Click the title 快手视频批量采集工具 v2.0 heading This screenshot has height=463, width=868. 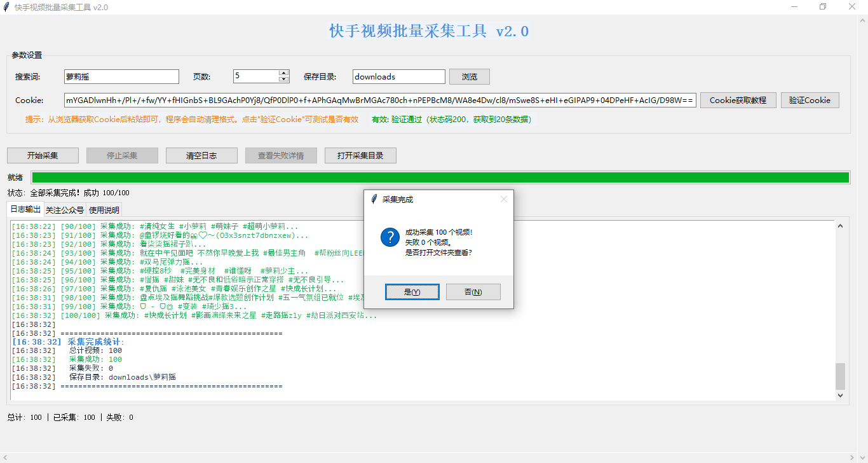point(429,31)
